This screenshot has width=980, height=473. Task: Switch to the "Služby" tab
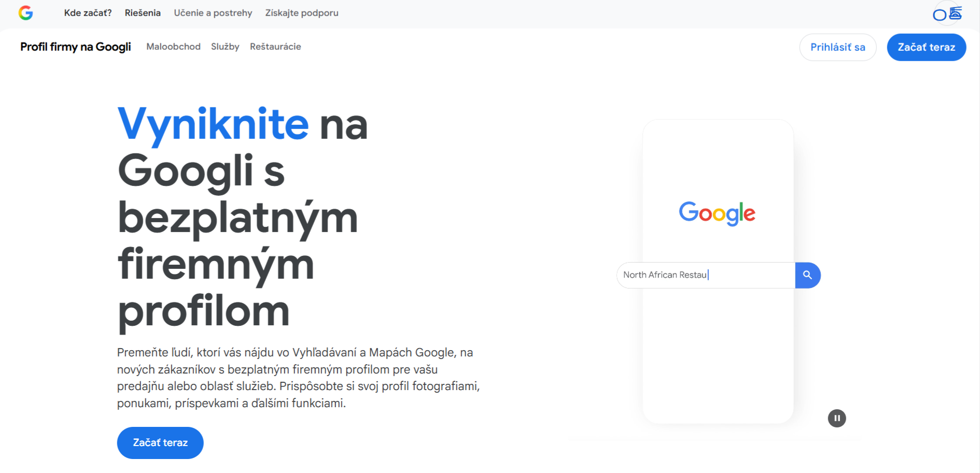point(225,47)
